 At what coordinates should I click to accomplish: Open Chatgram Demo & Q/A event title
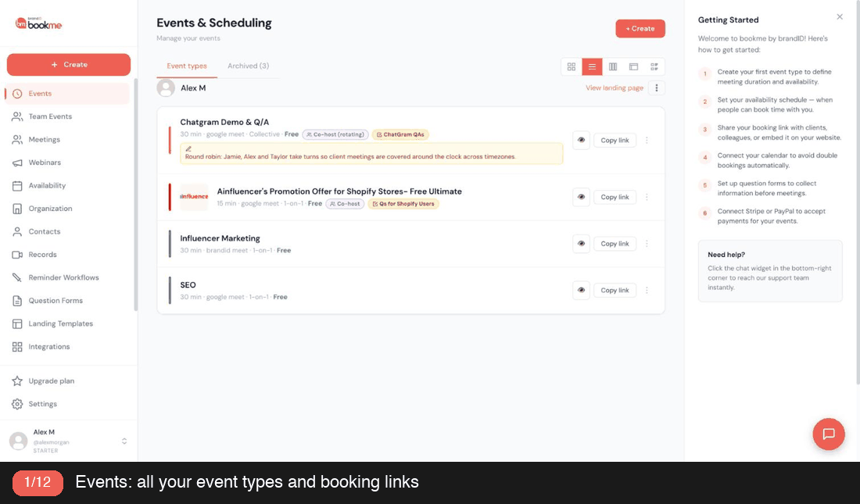tap(225, 123)
